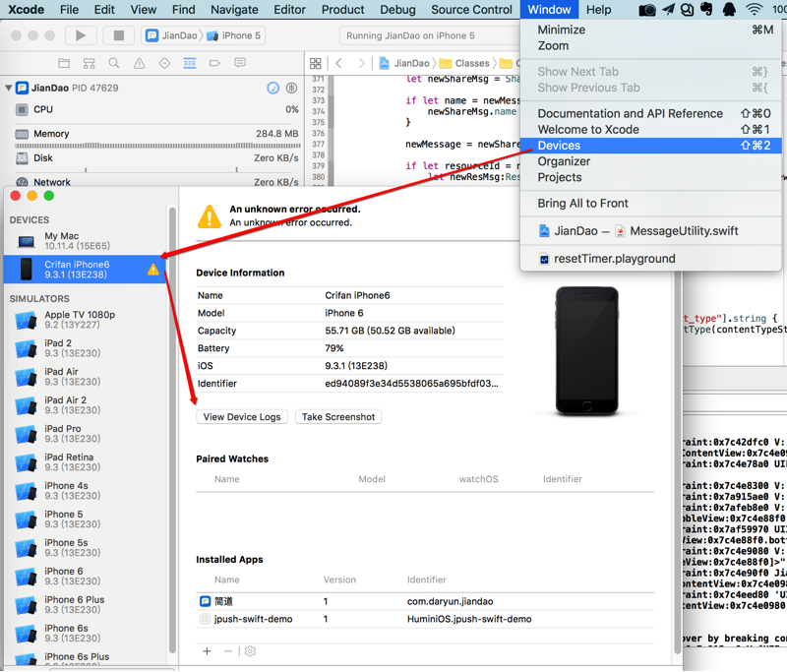Screen dimensions: 787x672
Task: Add an installed app with plus button
Action: pyautogui.click(x=207, y=651)
